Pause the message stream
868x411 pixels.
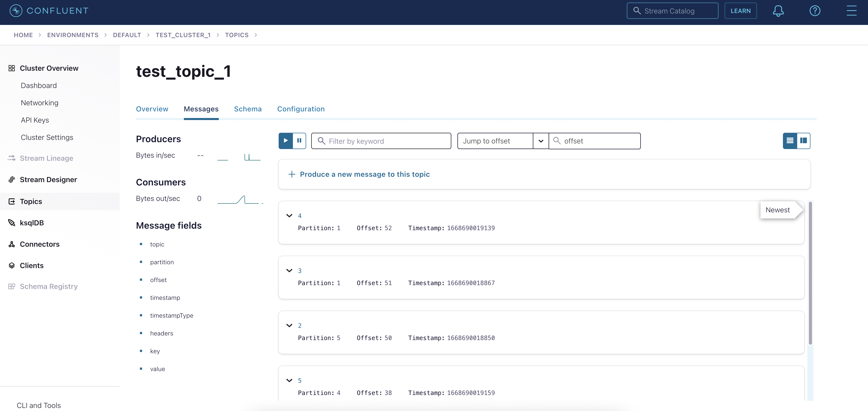tap(299, 141)
